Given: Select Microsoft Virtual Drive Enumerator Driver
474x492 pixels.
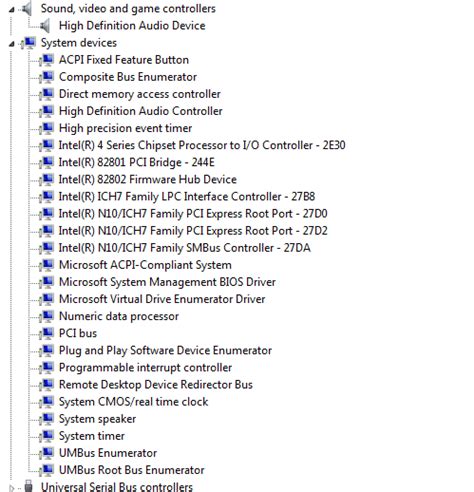Looking at the screenshot, I should 162,299.
